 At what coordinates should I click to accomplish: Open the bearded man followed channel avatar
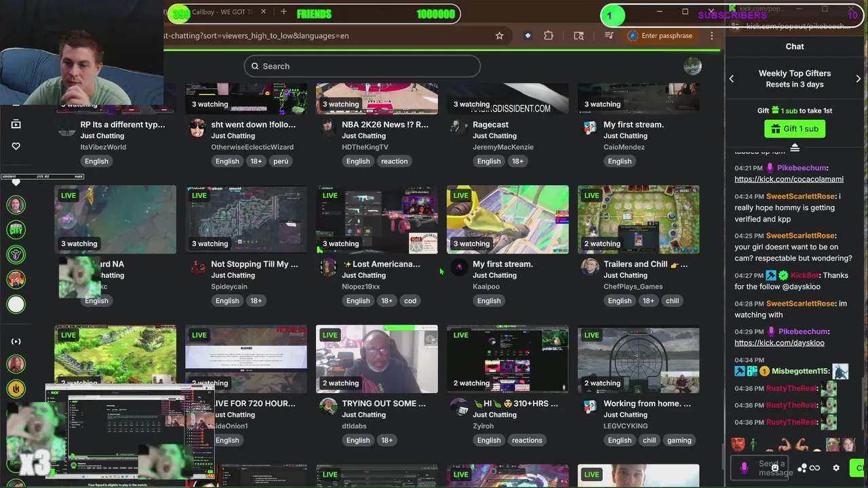(x=16, y=205)
